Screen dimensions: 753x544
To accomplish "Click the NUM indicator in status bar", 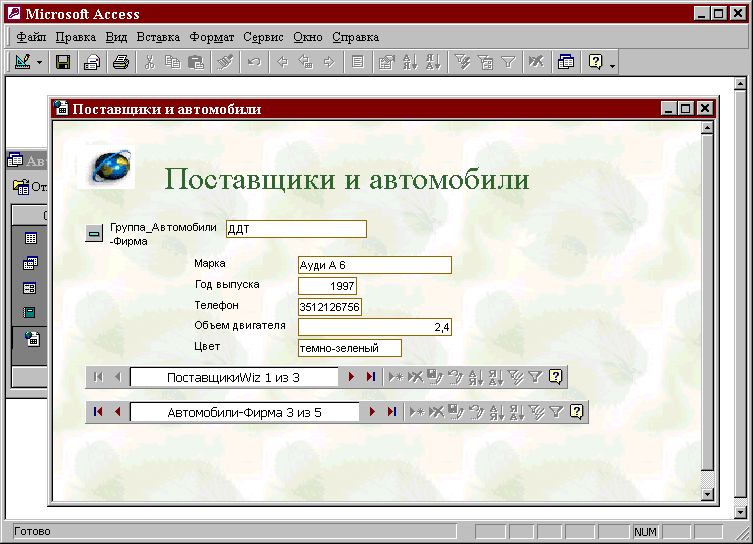I will click(x=645, y=532).
